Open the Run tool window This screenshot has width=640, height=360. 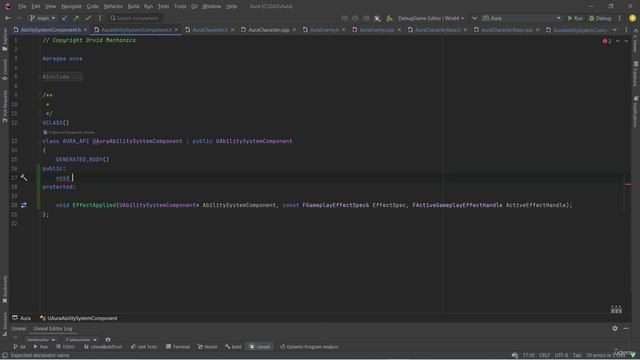40,347
